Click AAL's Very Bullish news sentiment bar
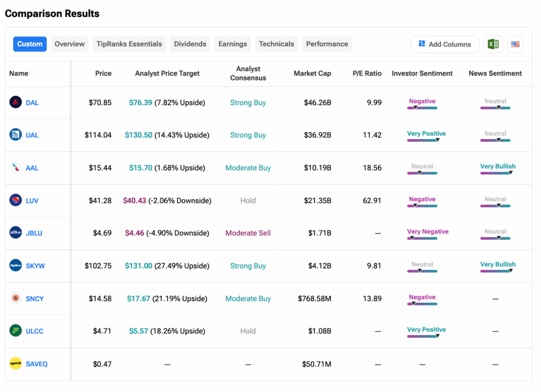 click(x=496, y=172)
